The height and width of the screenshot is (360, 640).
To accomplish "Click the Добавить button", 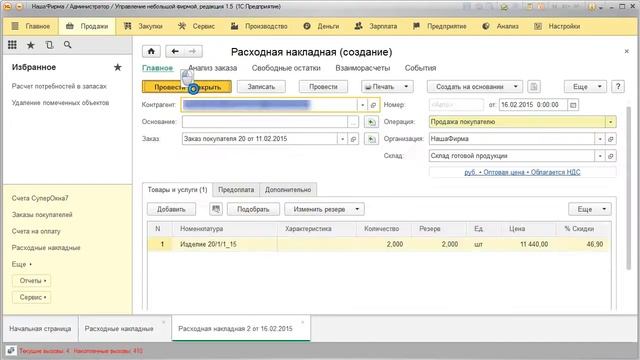I will 171,209.
